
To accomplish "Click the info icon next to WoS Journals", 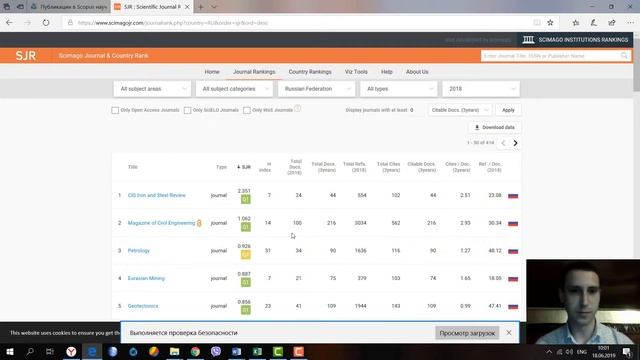I will click(x=298, y=108).
